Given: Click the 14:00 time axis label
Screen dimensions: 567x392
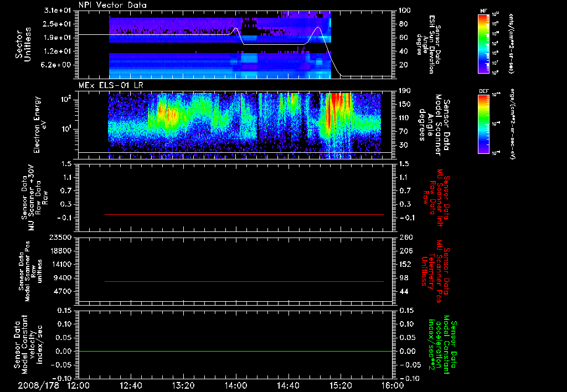Looking at the screenshot, I should pos(236,385).
